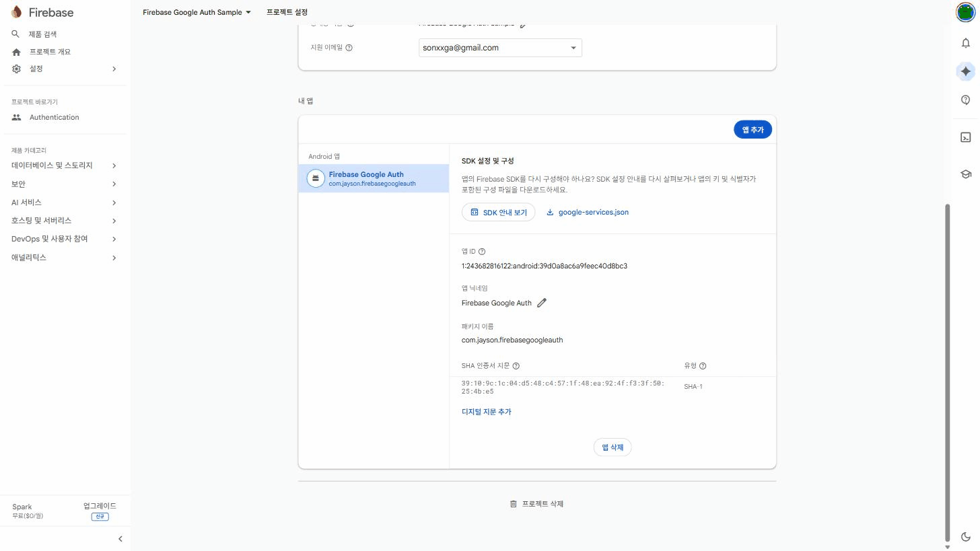Viewport: 980px width, 551px height.
Task: Open the Cloud Shell terminal icon
Action: coord(966,137)
